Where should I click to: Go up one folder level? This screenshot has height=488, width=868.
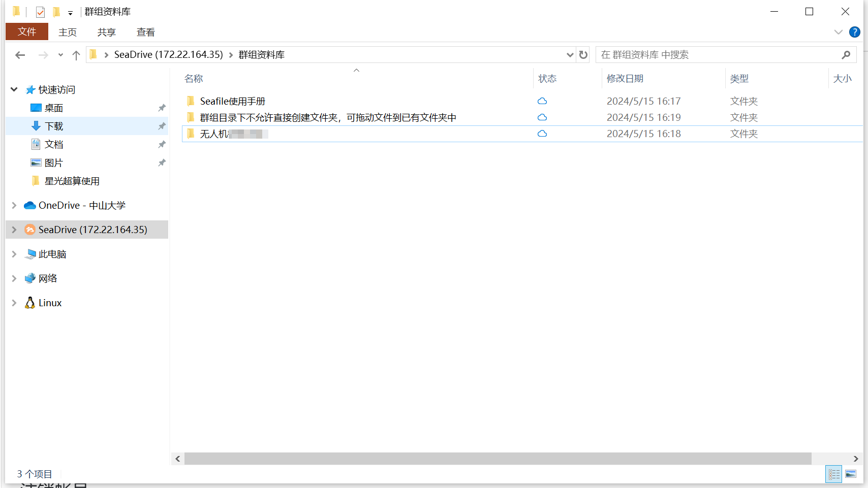pyautogui.click(x=76, y=55)
